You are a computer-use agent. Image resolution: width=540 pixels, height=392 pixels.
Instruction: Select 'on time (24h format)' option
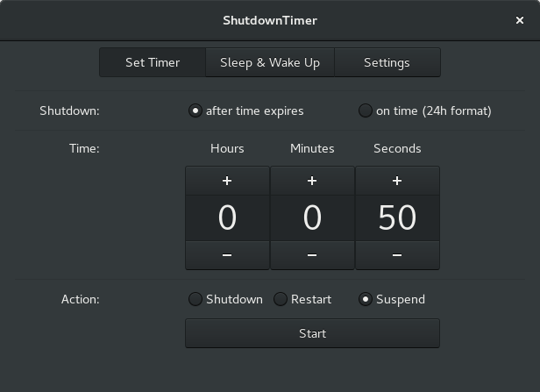coord(425,110)
